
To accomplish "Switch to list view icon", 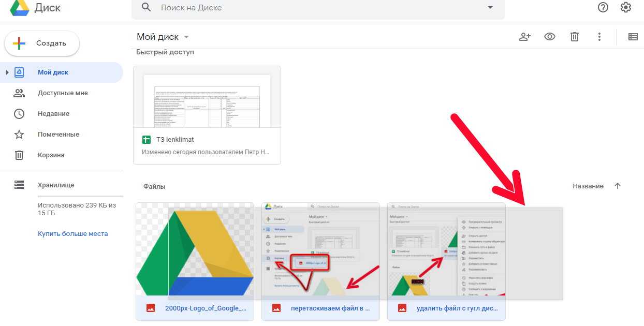I will coord(633,37).
